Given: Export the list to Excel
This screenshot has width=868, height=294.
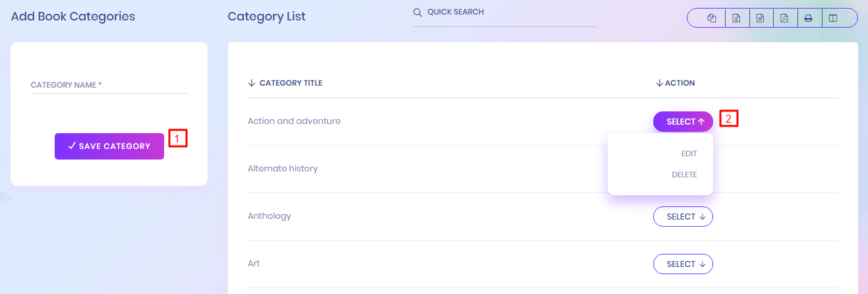Looking at the screenshot, I should [736, 18].
